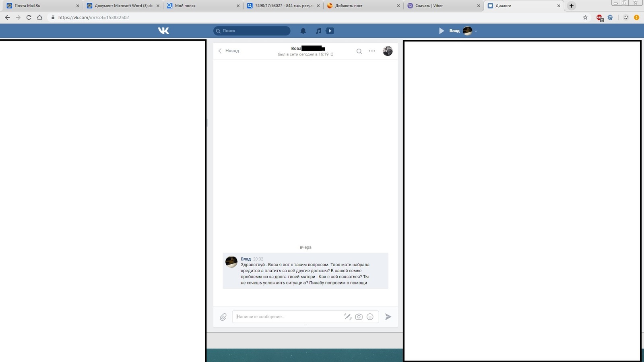Click the VK logo in header
644x362 pixels.
tap(163, 31)
